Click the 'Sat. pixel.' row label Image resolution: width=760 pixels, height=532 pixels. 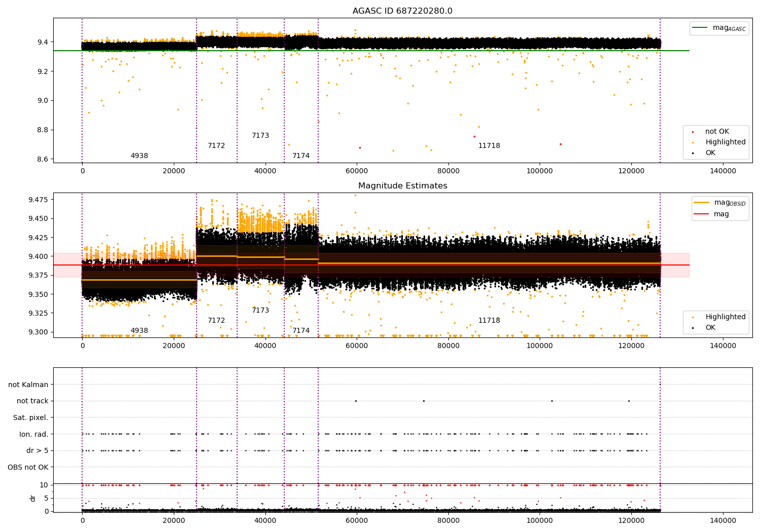[x=31, y=418]
